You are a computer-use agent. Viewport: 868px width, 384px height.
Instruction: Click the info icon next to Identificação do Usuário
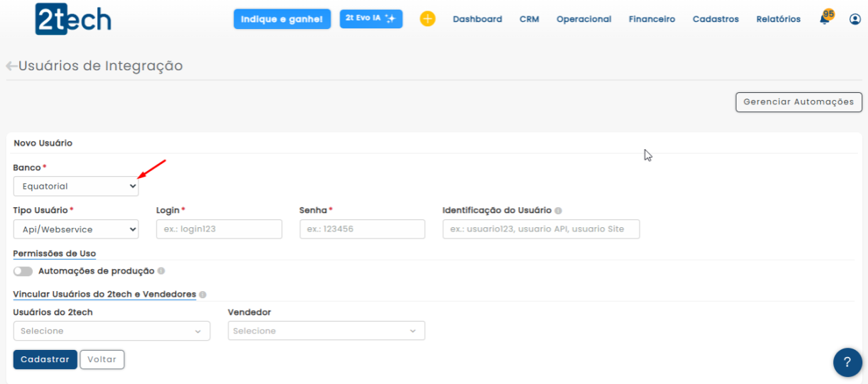558,211
